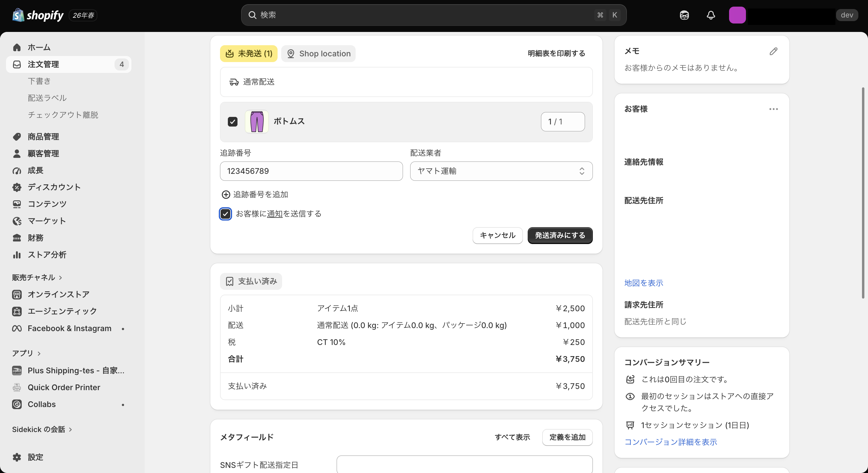Click the 1 / 1 quantity field
This screenshot has height=473, width=868.
click(x=563, y=122)
